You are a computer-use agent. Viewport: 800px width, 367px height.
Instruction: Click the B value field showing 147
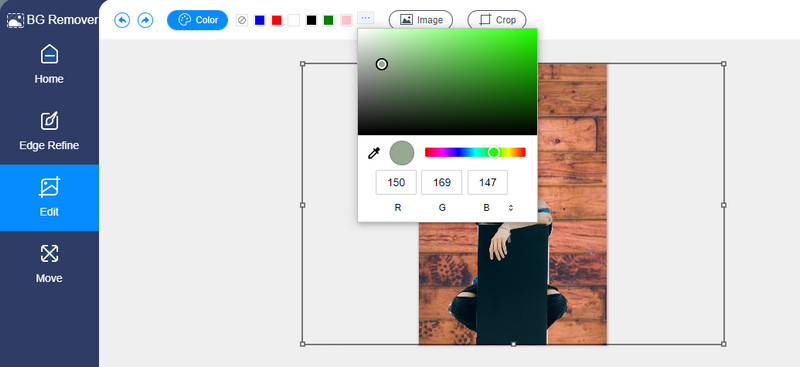point(488,182)
